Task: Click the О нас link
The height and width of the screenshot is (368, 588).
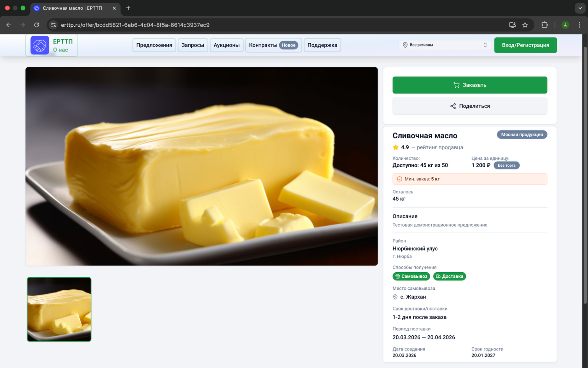Action: coord(61,50)
